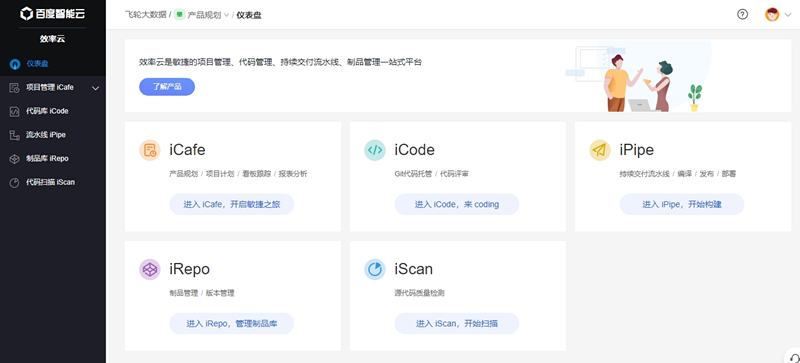Screen dimensions: 800x363
Task: Open the 产品规划 breadcrumb dropdown arrow
Action: pos(227,15)
